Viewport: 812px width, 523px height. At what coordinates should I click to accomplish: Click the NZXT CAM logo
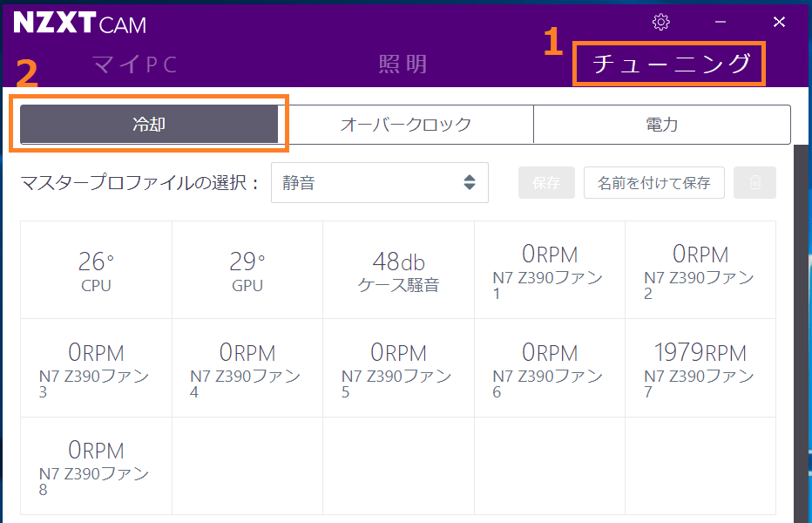click(x=80, y=23)
